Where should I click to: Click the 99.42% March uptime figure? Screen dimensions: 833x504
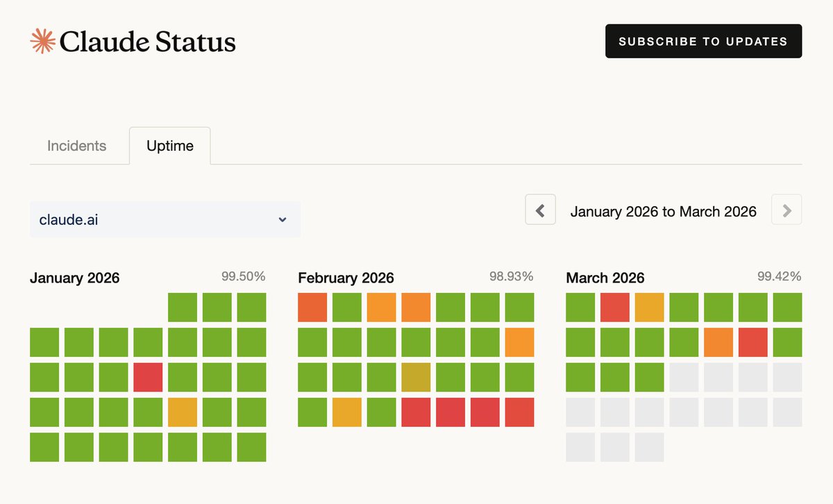tap(780, 276)
